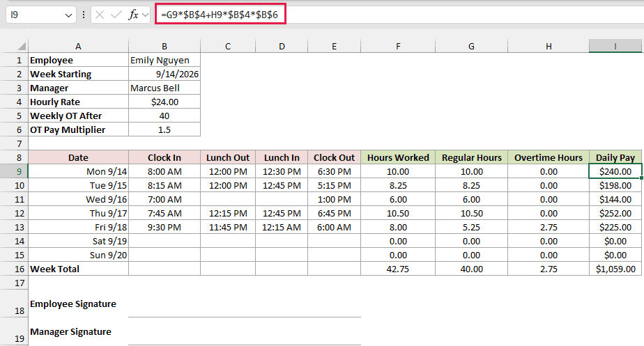The image size is (644, 346).
Task: Click the selected cell showing $240.00
Action: pyautogui.click(x=615, y=171)
